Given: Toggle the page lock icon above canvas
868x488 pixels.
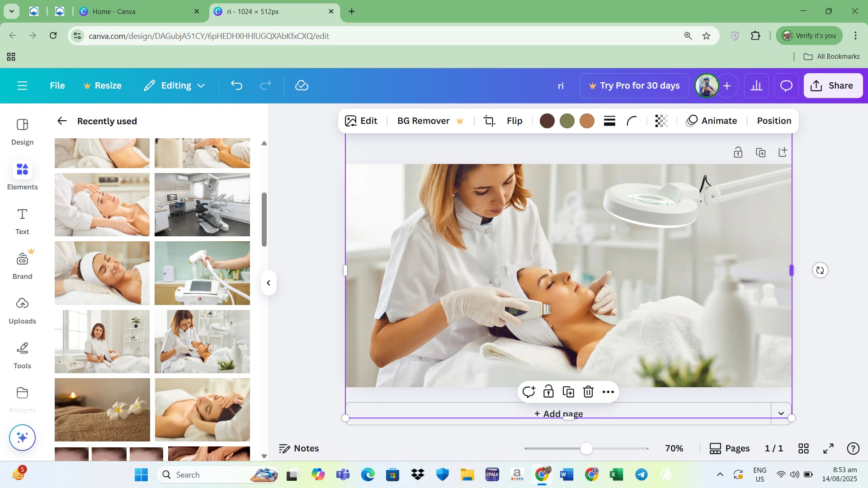Looking at the screenshot, I should (738, 152).
